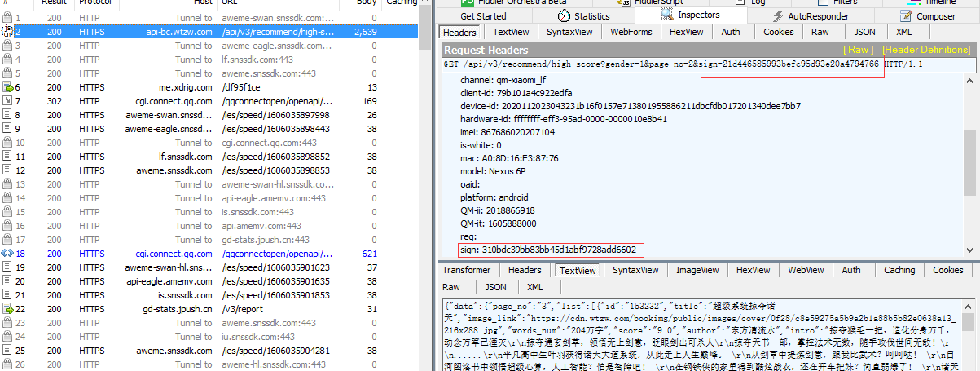Screen dimensions: 980x371
Task: Click the lock icon of session 1
Action: 8,17
